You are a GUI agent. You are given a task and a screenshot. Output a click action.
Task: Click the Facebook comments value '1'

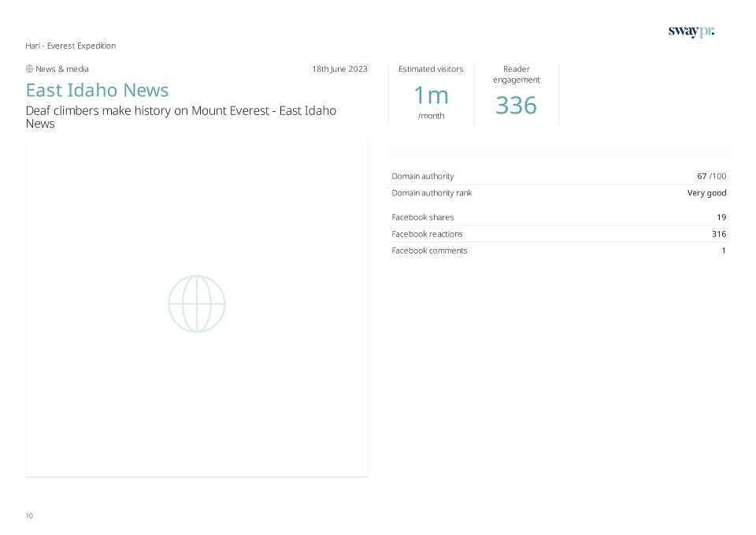[724, 251]
